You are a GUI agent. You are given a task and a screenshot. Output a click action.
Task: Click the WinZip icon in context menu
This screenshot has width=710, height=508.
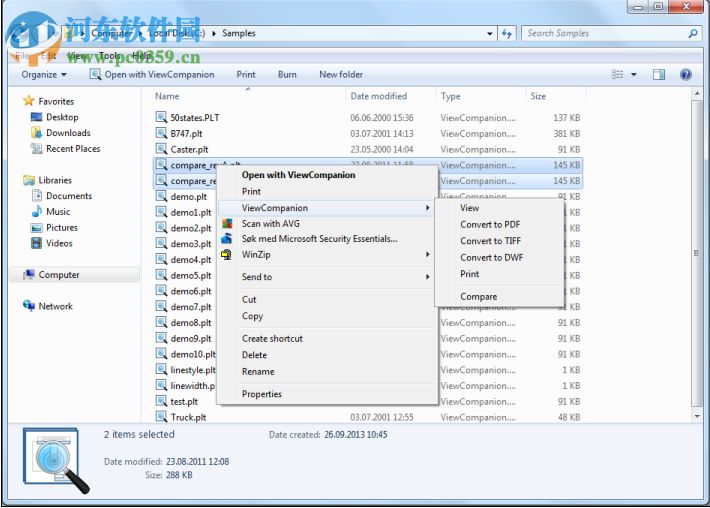226,254
